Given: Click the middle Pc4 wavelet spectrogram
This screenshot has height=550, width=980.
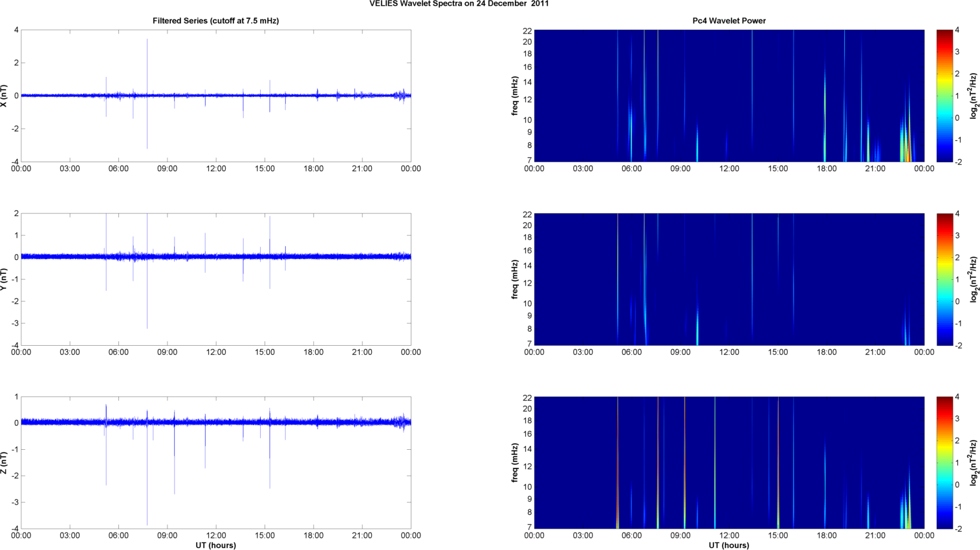Looking at the screenshot, I should click(728, 279).
